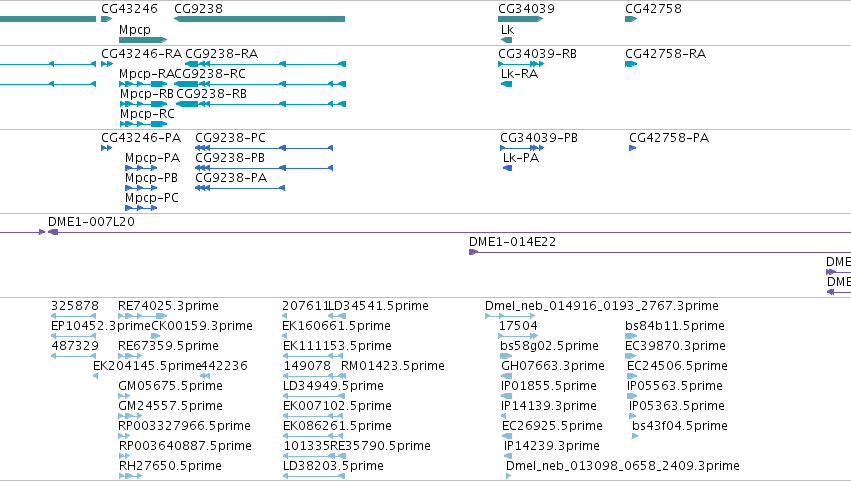Select transcript Lk-RA
The height and width of the screenshot is (481, 851).
point(519,74)
